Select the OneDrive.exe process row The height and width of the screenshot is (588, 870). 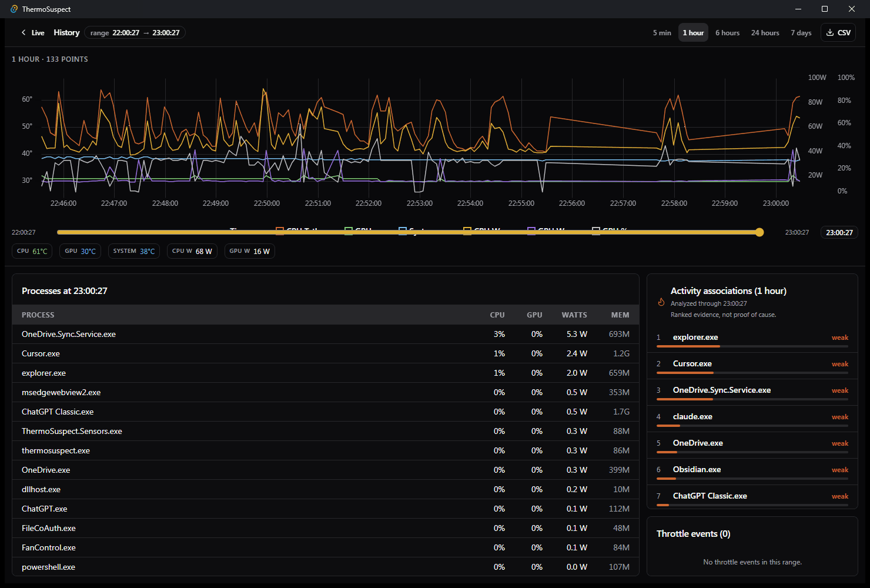326,470
